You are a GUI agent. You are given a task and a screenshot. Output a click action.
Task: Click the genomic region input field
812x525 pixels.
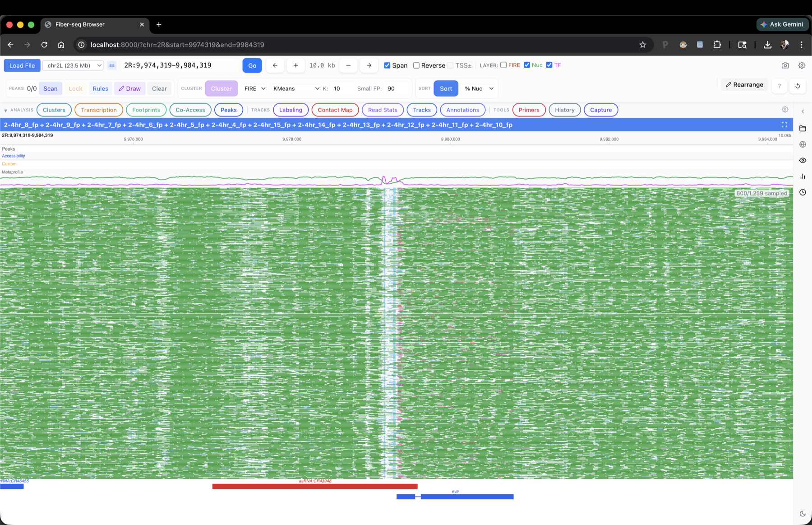click(x=180, y=65)
